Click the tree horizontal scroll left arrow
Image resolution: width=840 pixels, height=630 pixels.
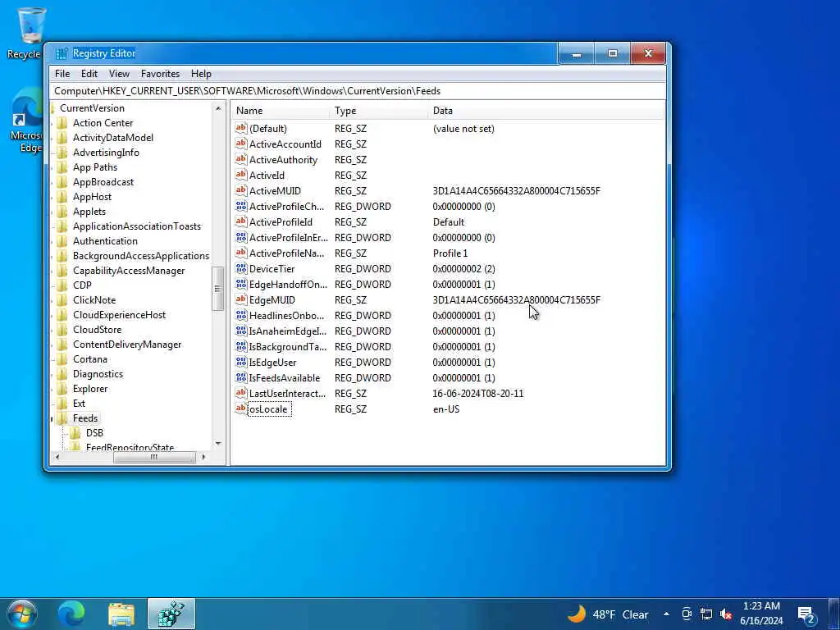coord(57,457)
